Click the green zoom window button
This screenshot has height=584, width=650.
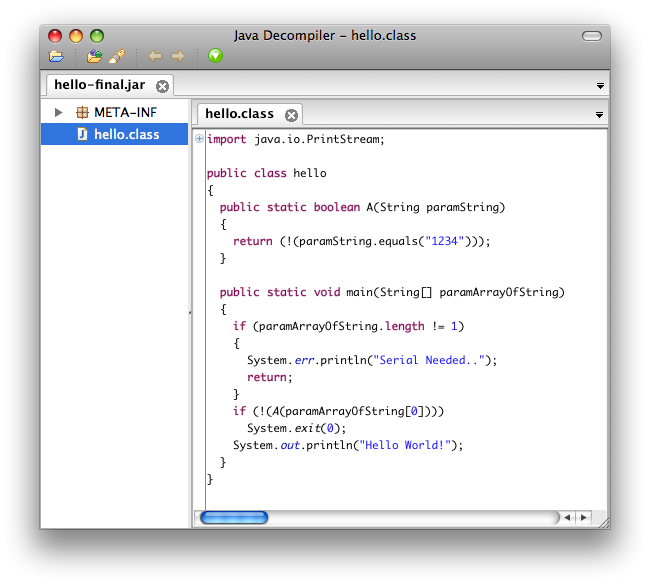tap(97, 36)
